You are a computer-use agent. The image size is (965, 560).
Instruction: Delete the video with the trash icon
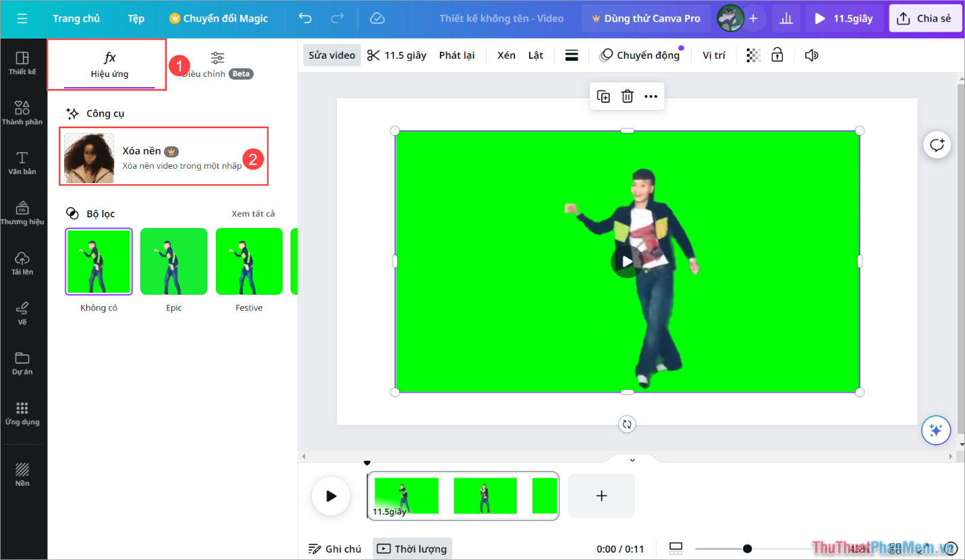(627, 96)
